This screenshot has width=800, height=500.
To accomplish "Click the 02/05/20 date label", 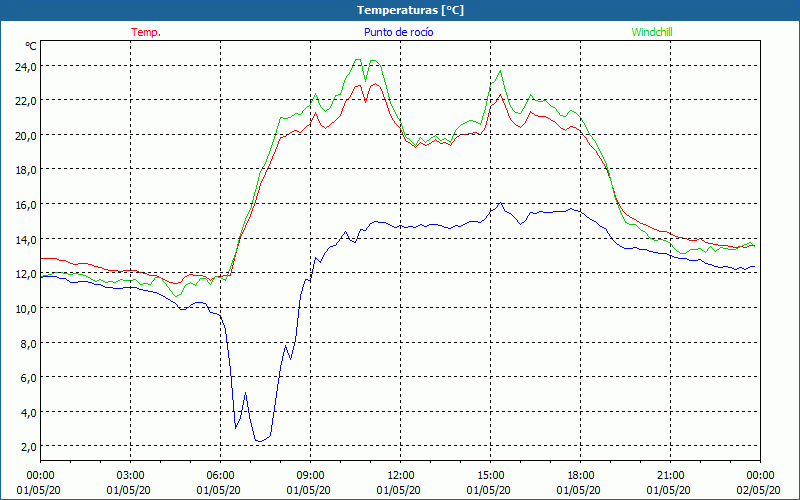I will pos(759,490).
